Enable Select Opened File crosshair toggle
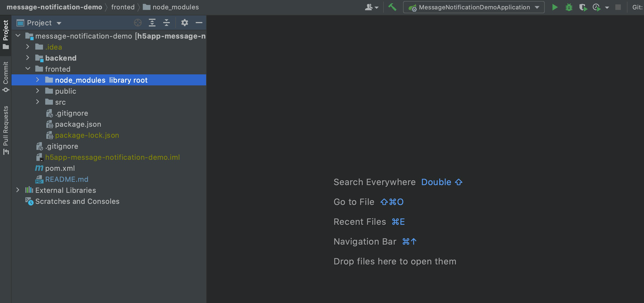The height and width of the screenshot is (303, 644). click(x=137, y=23)
